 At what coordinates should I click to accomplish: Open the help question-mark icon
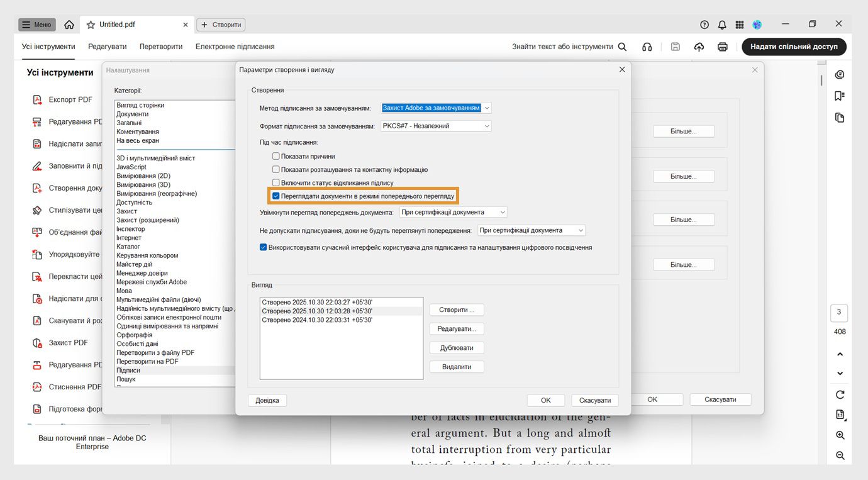coord(704,25)
